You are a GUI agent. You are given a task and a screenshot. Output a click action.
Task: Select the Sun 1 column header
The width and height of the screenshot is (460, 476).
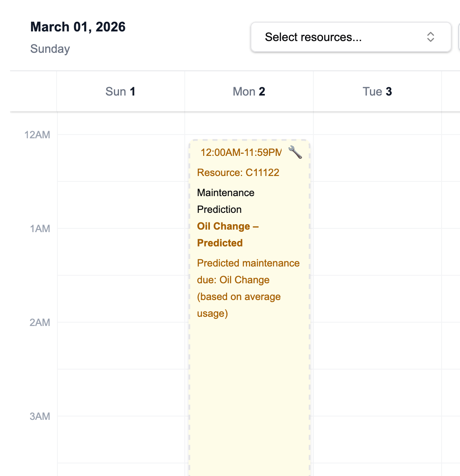coord(120,91)
